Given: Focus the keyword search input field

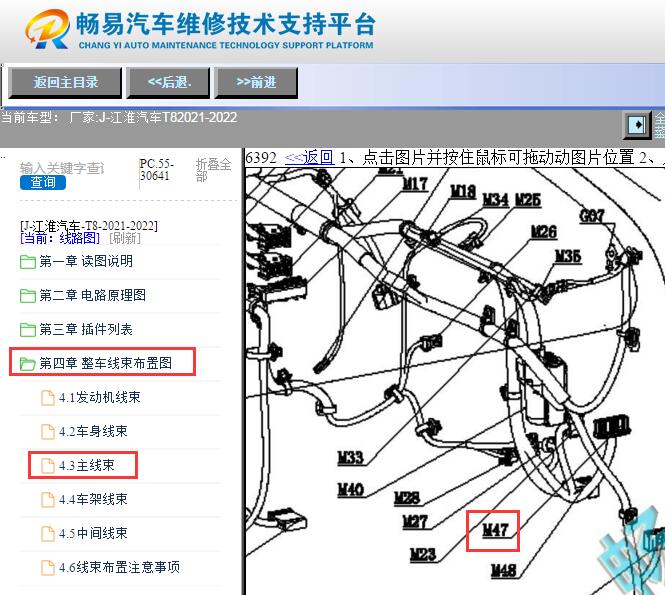Looking at the screenshot, I should [x=62, y=168].
